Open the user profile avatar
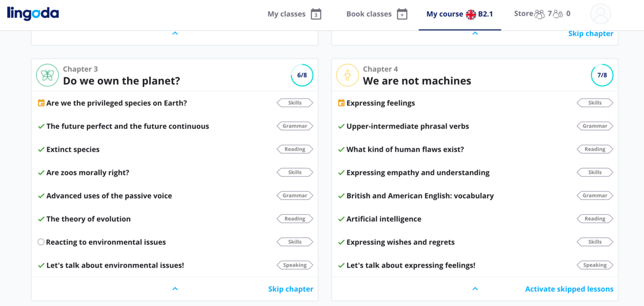The width and height of the screenshot is (644, 306). [x=601, y=14]
